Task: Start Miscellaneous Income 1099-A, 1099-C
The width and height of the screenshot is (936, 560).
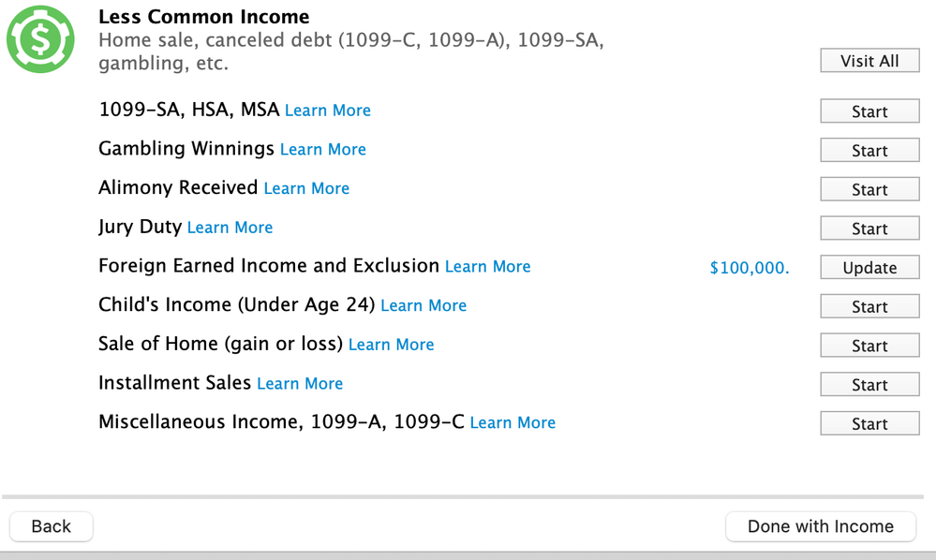Action: point(869,424)
